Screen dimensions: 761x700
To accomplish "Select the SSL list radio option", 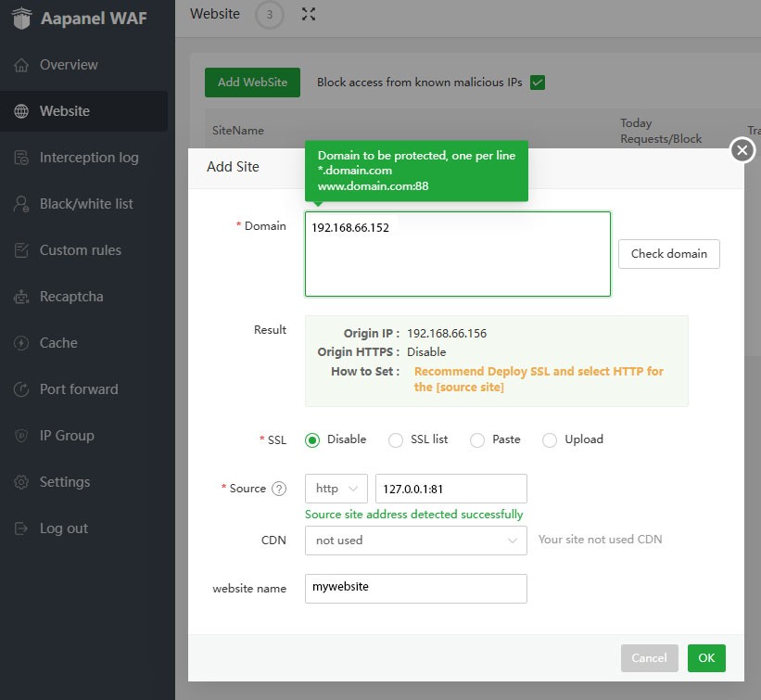I will 396,440.
